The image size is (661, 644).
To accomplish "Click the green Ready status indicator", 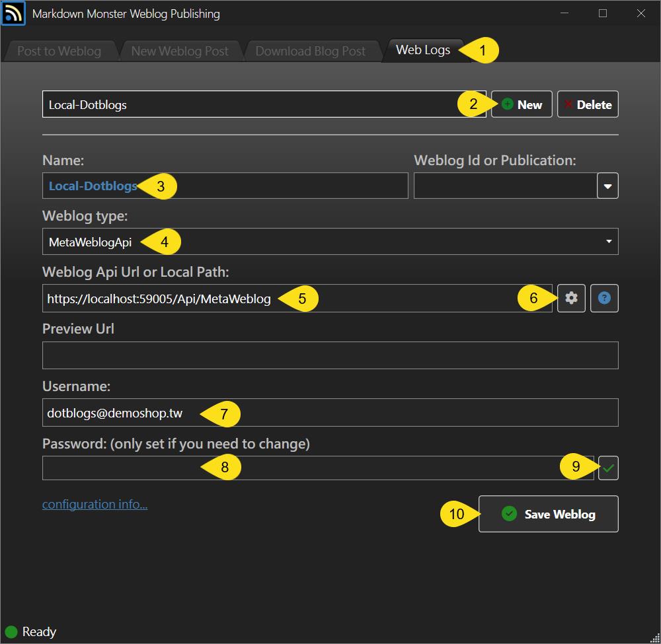I will [x=11, y=632].
